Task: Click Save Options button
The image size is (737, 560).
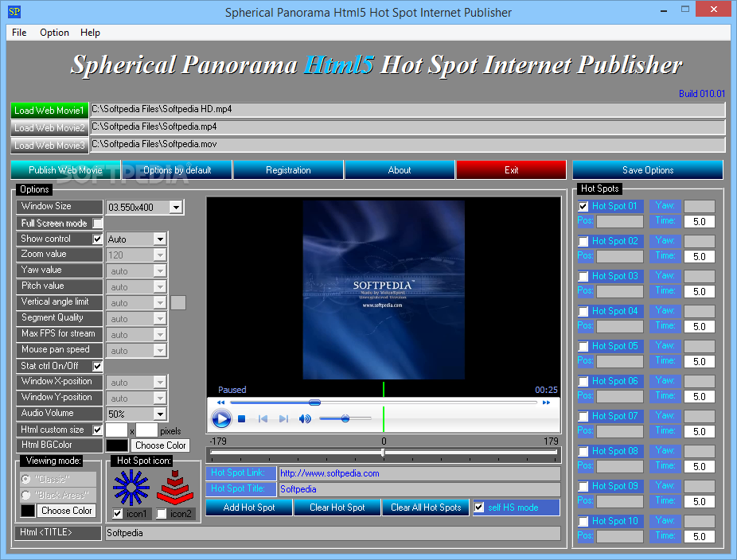Action: (648, 170)
